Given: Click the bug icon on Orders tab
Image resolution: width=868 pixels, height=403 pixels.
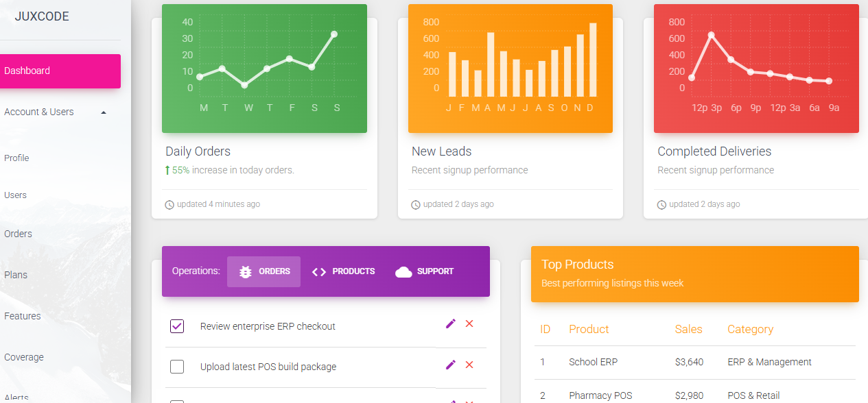Looking at the screenshot, I should [x=245, y=271].
